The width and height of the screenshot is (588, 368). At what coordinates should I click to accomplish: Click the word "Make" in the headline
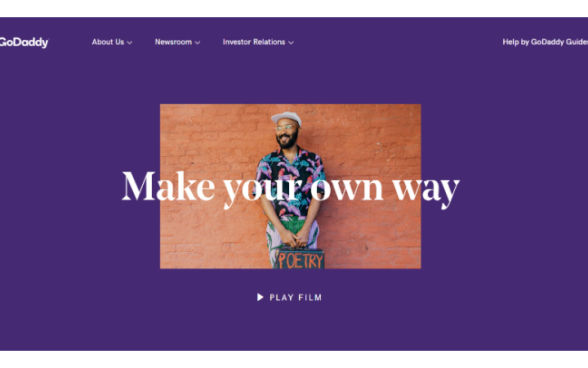click(168, 186)
